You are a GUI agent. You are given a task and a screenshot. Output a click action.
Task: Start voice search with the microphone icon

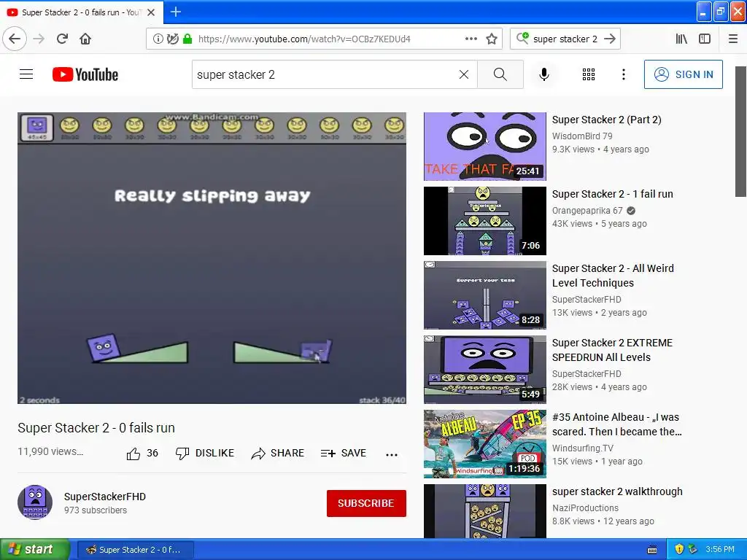(544, 74)
